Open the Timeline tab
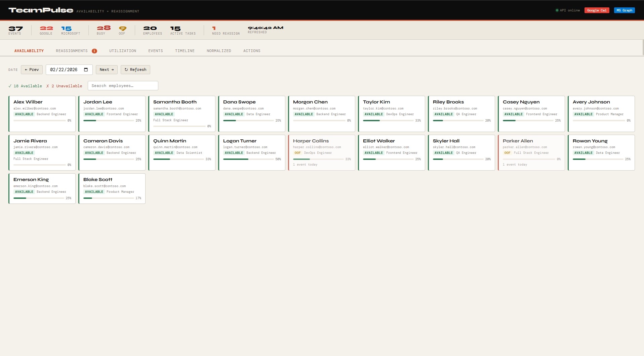This screenshot has height=356, width=644. click(x=185, y=51)
